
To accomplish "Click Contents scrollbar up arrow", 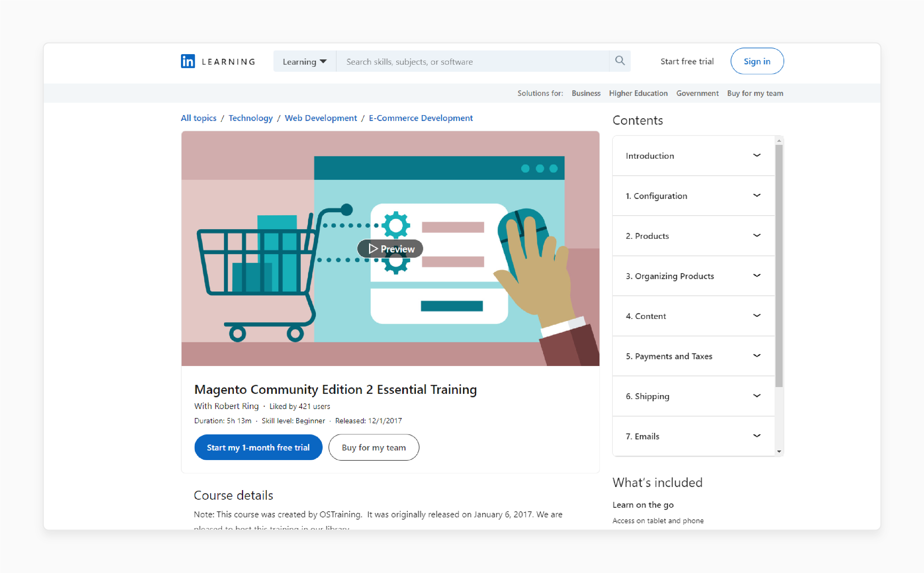I will pyautogui.click(x=779, y=140).
